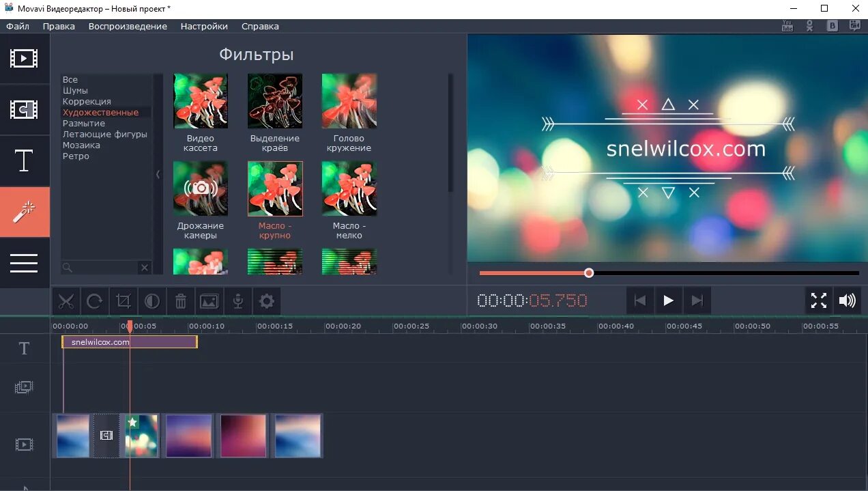
Task: Click the title track T icon
Action: 24,349
